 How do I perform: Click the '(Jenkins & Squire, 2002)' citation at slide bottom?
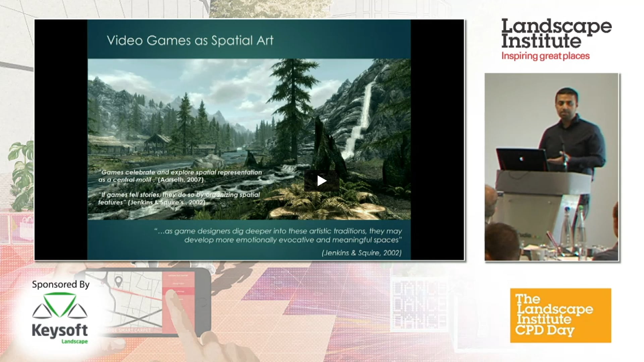tap(362, 253)
